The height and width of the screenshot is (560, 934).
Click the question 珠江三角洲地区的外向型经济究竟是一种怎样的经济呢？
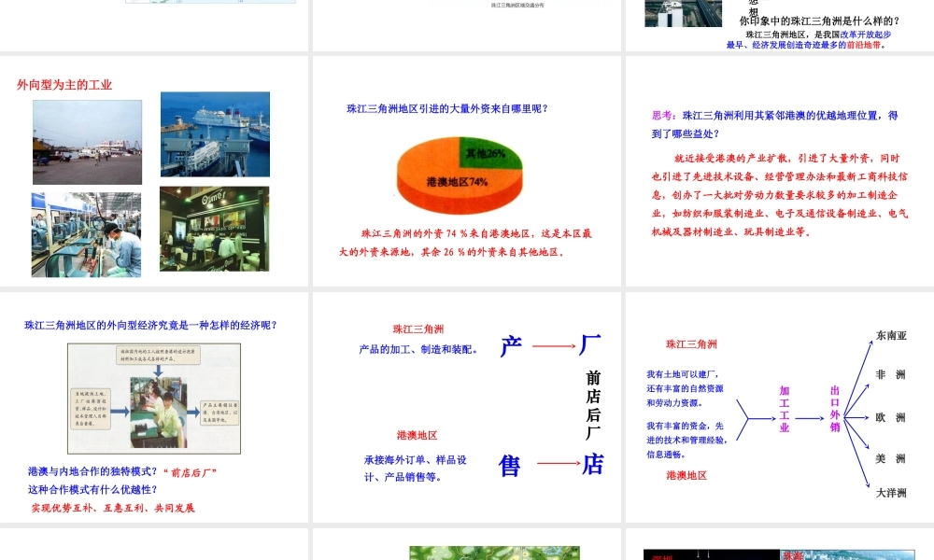(150, 326)
